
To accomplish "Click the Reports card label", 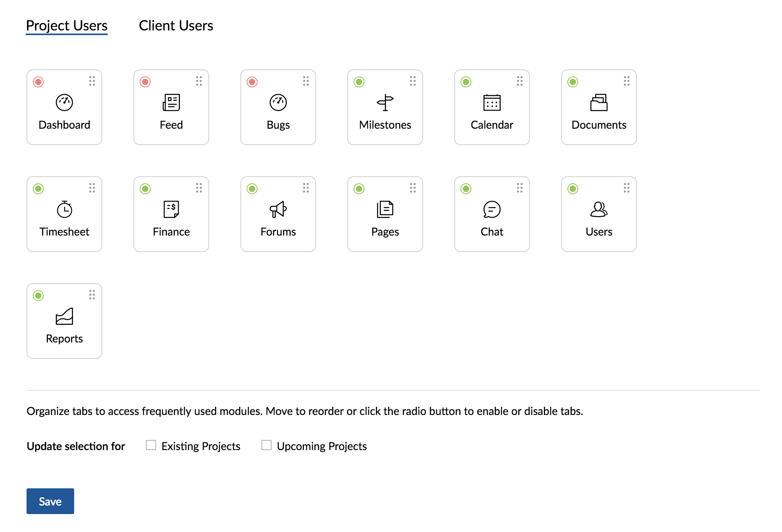I will (x=64, y=339).
